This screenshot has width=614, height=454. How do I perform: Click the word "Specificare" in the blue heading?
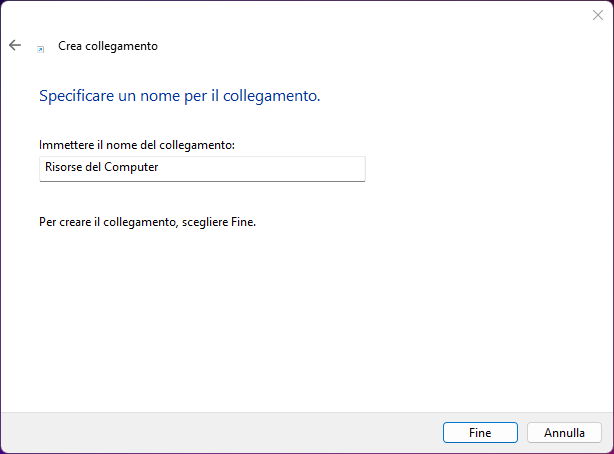[76, 97]
